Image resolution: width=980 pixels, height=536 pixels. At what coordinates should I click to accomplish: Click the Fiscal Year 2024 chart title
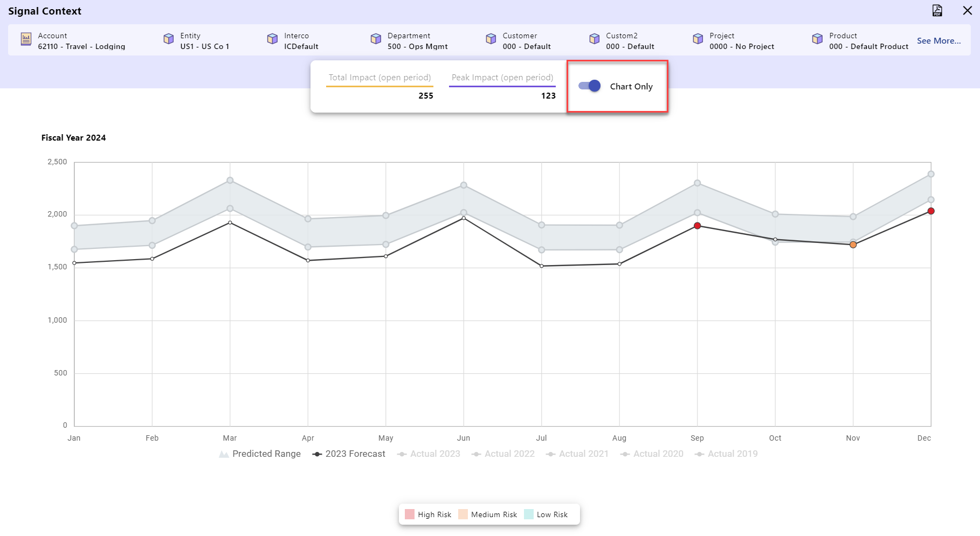point(74,138)
